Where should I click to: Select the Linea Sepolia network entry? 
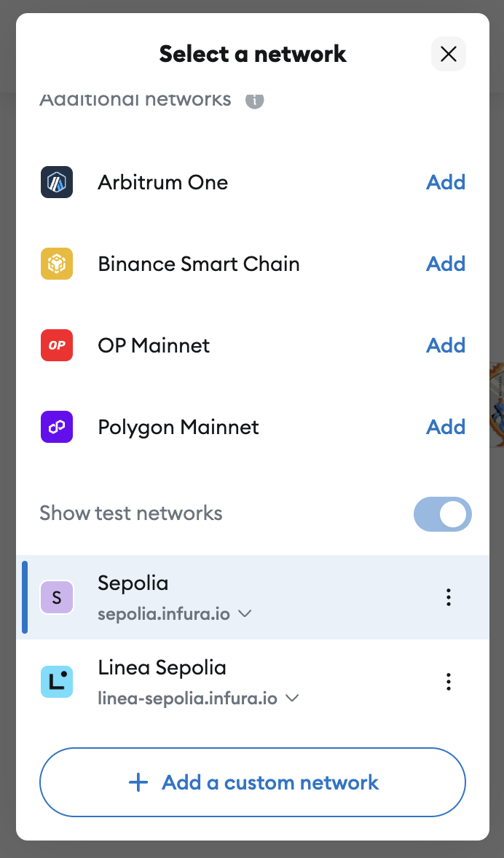click(162, 668)
